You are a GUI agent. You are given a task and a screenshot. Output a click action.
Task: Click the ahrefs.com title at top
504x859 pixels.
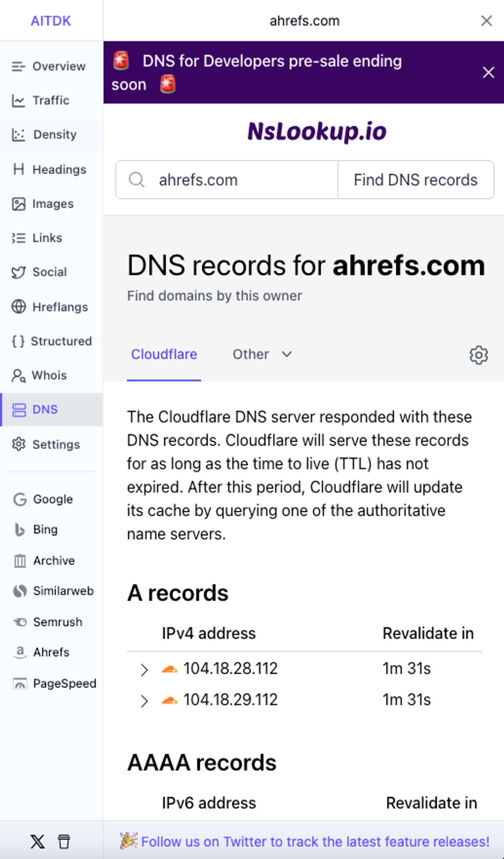tap(304, 21)
